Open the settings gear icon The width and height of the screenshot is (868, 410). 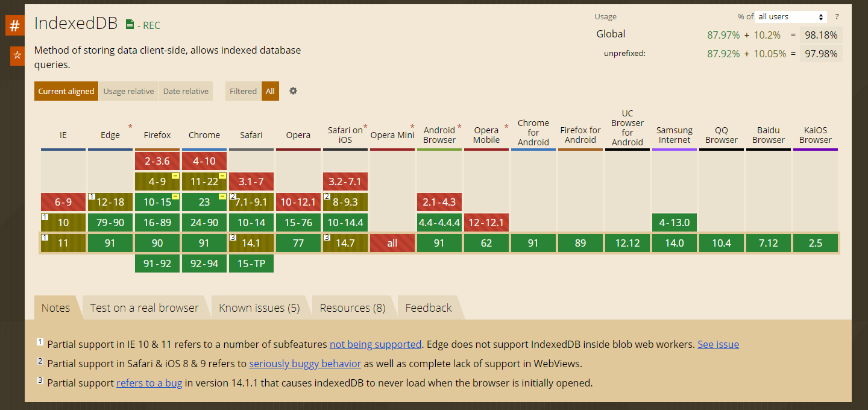pyautogui.click(x=293, y=91)
